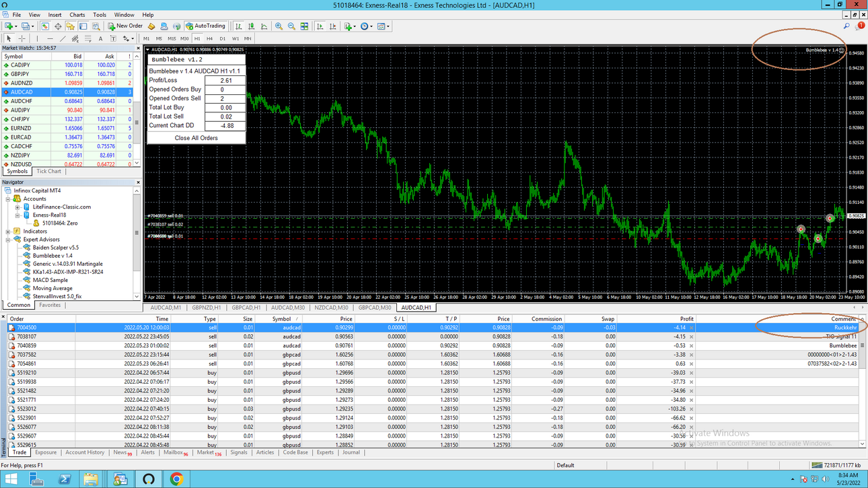Toggle AutoTrading on or off
The image size is (868, 488).
[207, 26]
